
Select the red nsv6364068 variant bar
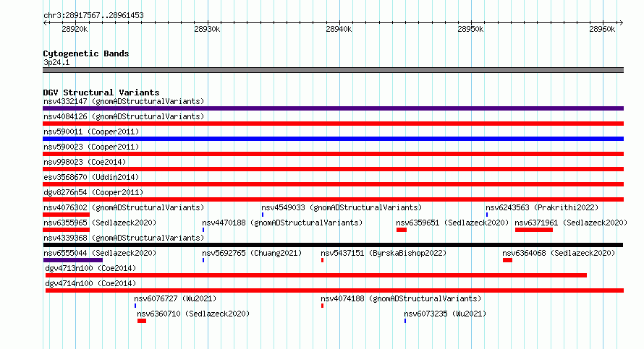(x=507, y=260)
